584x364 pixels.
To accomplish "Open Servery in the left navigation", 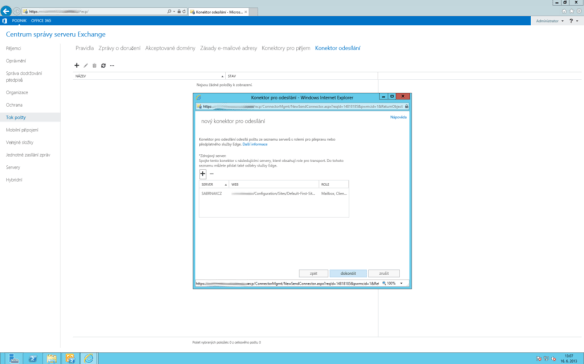I will (x=13, y=167).
